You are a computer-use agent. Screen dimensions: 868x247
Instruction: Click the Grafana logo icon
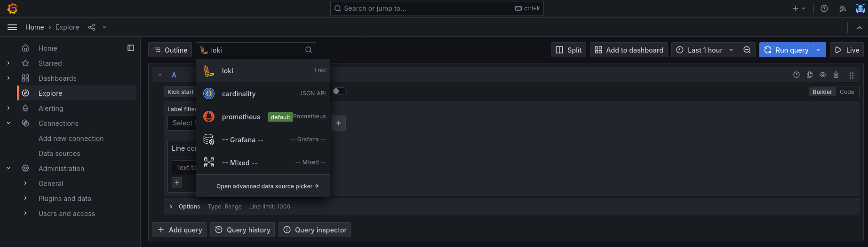coord(13,8)
